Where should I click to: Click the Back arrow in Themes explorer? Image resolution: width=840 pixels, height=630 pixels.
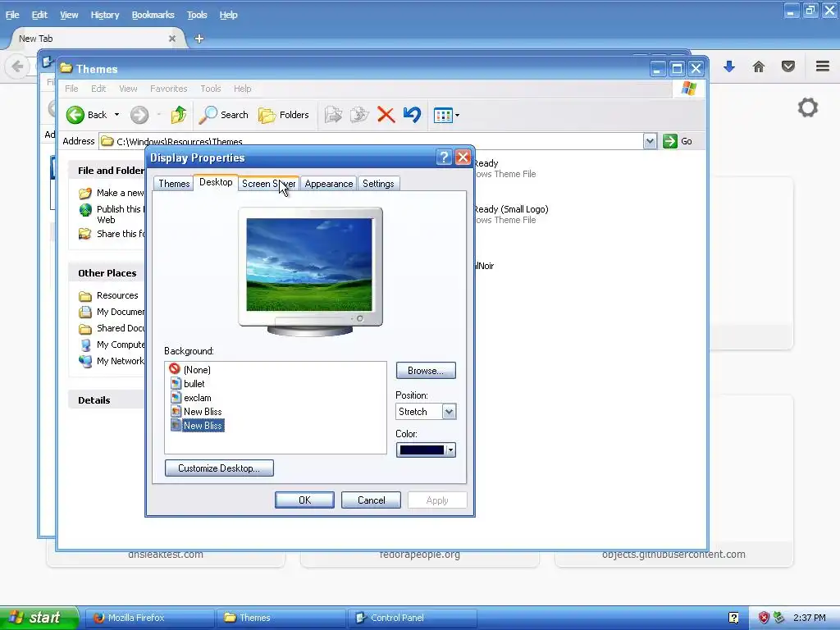click(75, 115)
